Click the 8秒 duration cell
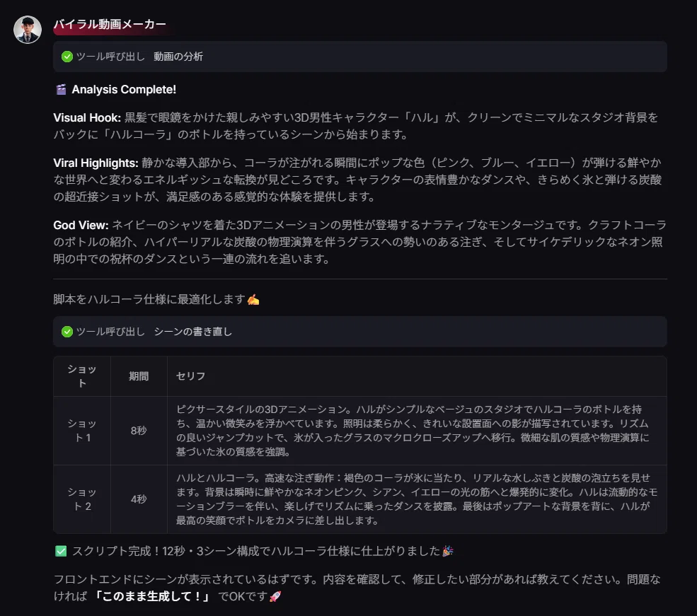 pyautogui.click(x=139, y=431)
